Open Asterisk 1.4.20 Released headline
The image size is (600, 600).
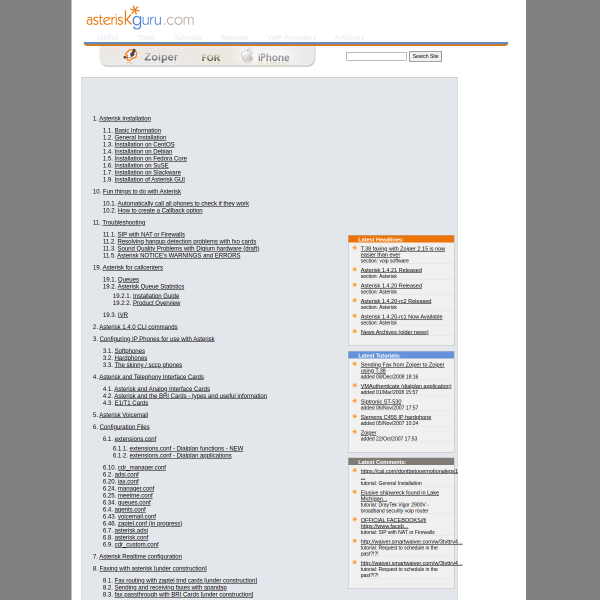tap(391, 286)
